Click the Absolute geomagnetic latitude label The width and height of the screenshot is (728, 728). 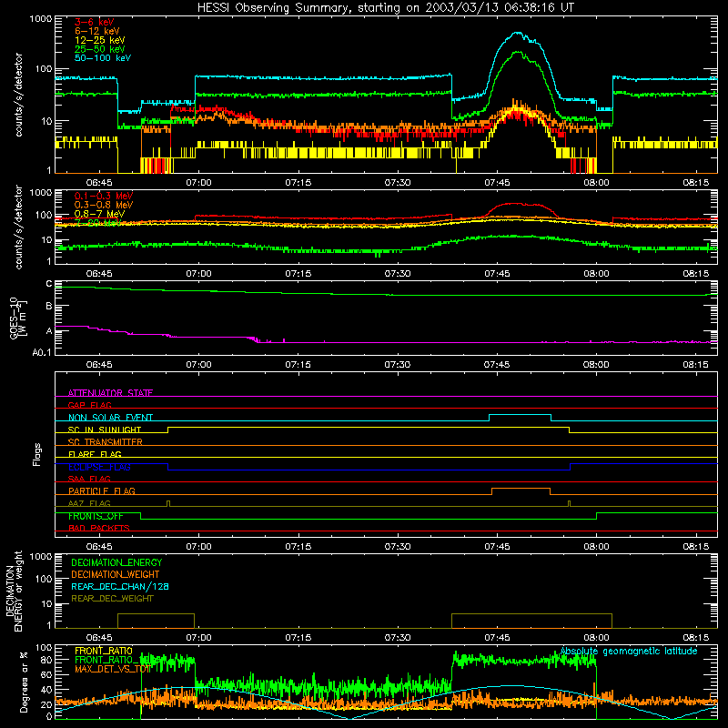[629, 651]
